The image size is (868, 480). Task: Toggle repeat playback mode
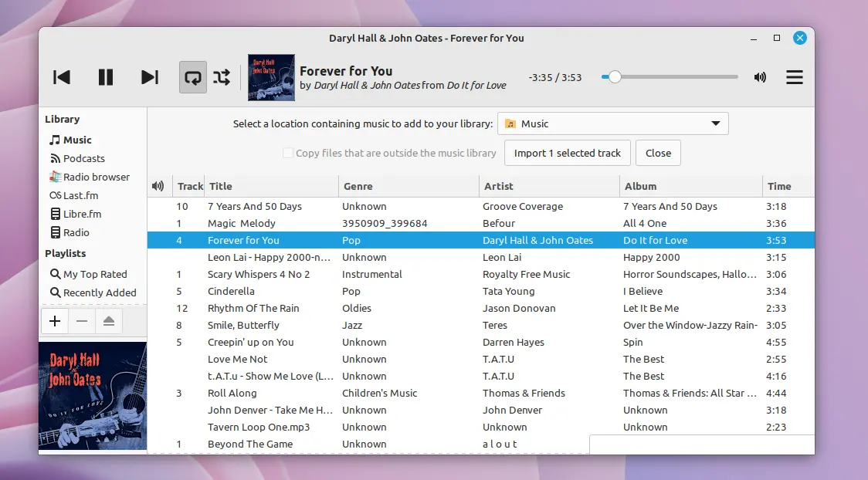(x=193, y=77)
